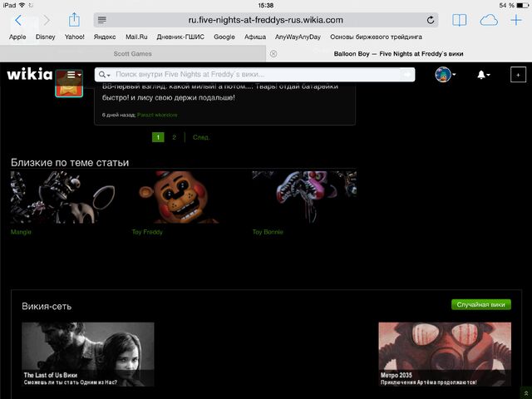Reload page with the refresh icon
Screen dimensions: 532x399
tap(431, 20)
